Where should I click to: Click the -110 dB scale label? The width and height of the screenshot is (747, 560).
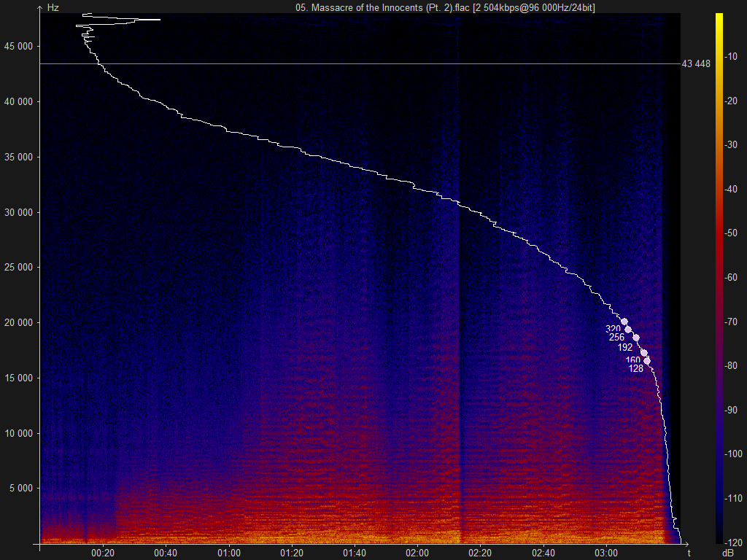tap(733, 498)
